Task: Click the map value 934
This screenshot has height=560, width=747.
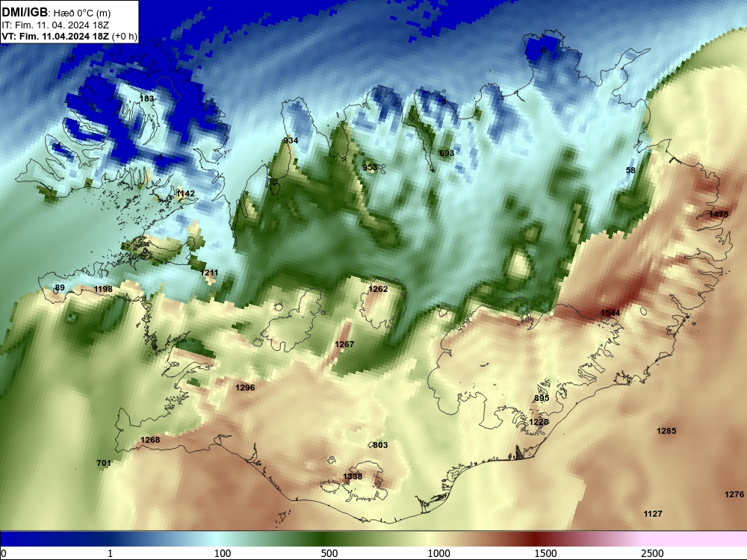Action: point(291,140)
